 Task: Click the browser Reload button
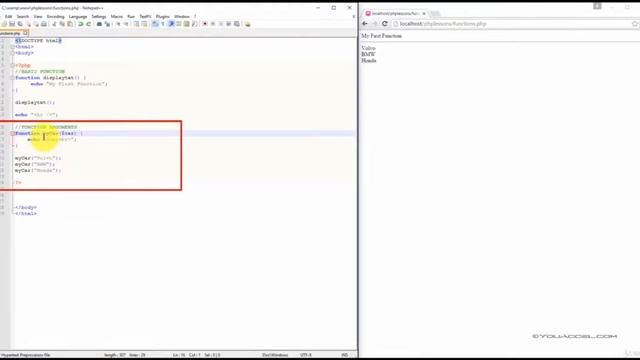pyautogui.click(x=384, y=24)
